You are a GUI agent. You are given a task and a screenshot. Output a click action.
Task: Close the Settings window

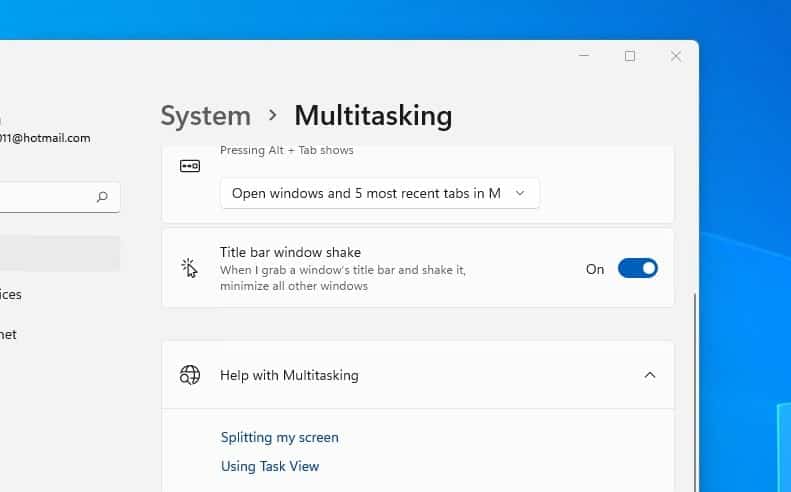[x=676, y=56]
